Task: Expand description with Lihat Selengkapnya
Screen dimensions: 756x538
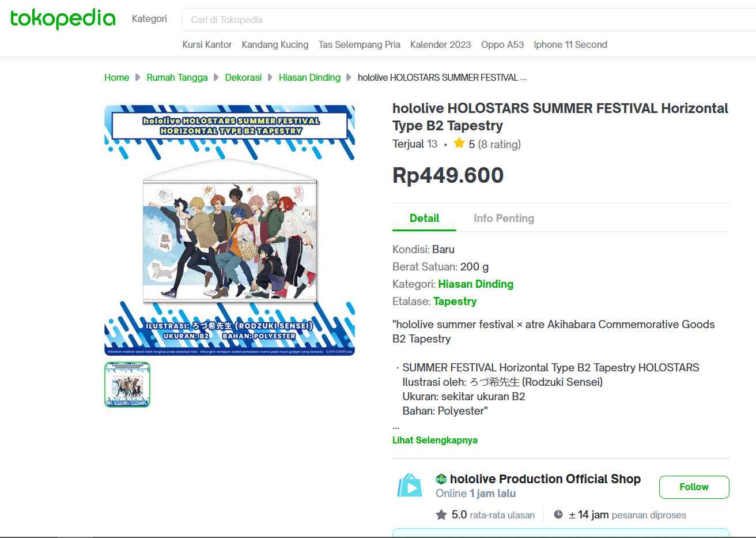Action: pyautogui.click(x=434, y=440)
